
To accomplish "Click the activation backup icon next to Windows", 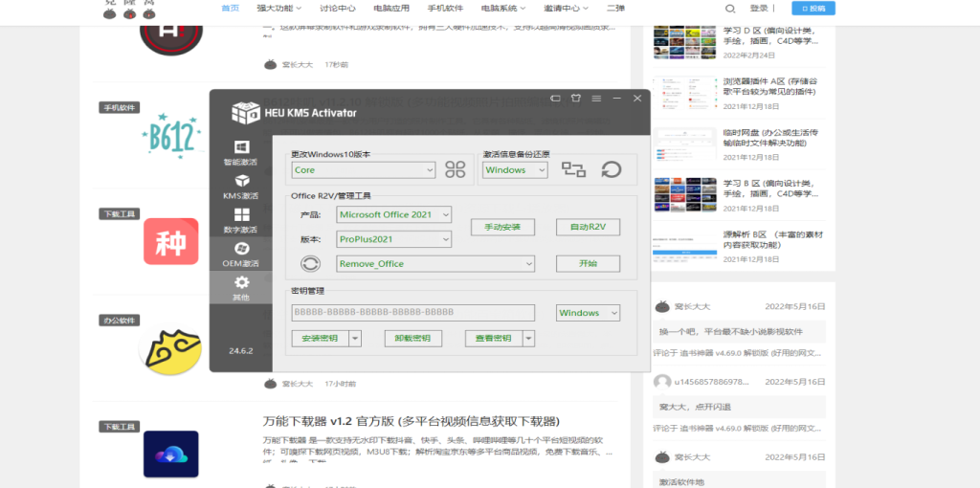I will (573, 169).
